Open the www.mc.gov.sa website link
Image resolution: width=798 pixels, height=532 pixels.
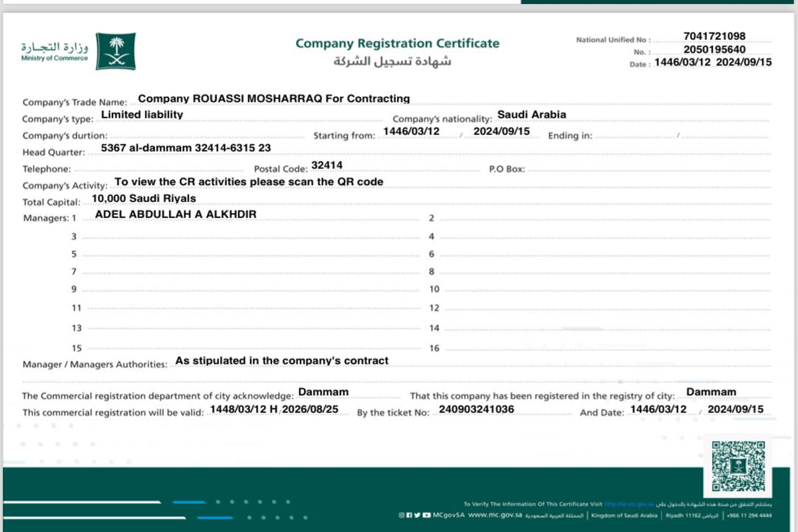[494, 515]
